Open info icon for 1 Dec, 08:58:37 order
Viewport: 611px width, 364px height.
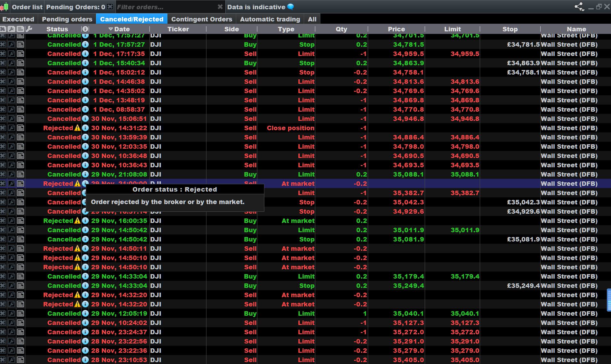pyautogui.click(x=85, y=109)
